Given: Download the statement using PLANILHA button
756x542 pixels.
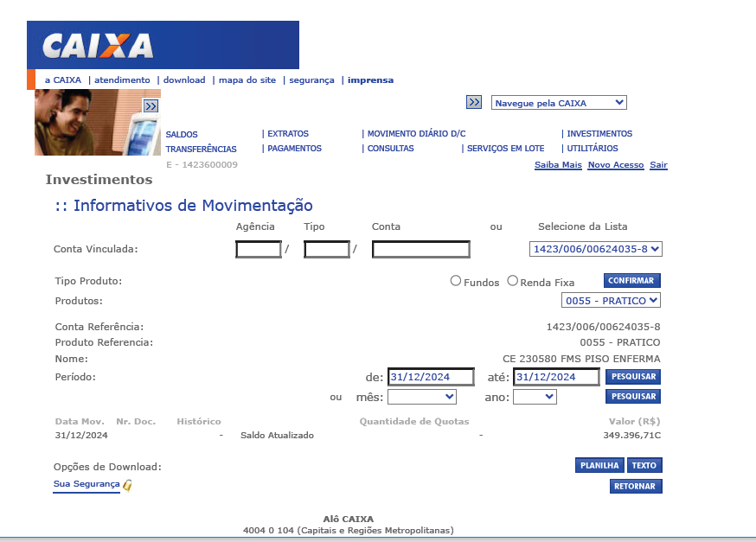Looking at the screenshot, I should (x=599, y=465).
